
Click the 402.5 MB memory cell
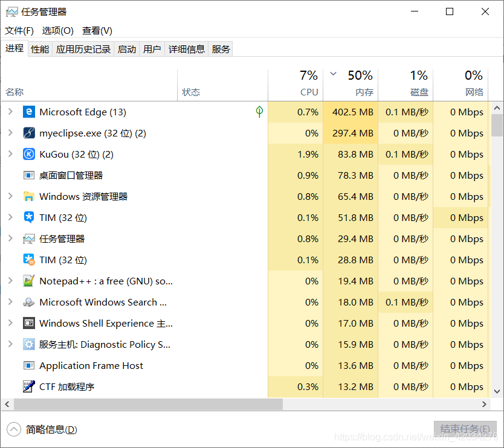351,112
